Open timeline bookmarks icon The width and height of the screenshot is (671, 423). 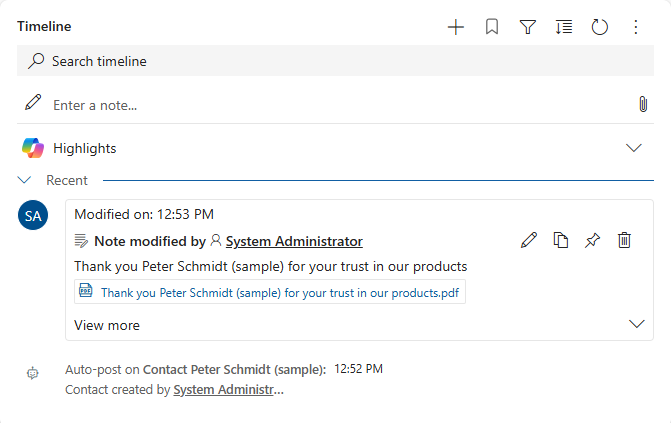(492, 27)
